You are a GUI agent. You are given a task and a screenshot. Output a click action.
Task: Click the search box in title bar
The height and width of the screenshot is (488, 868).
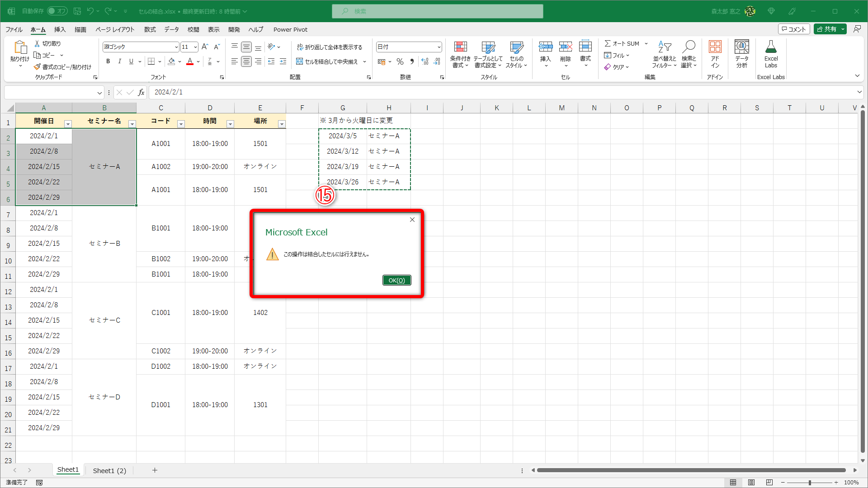tap(437, 11)
